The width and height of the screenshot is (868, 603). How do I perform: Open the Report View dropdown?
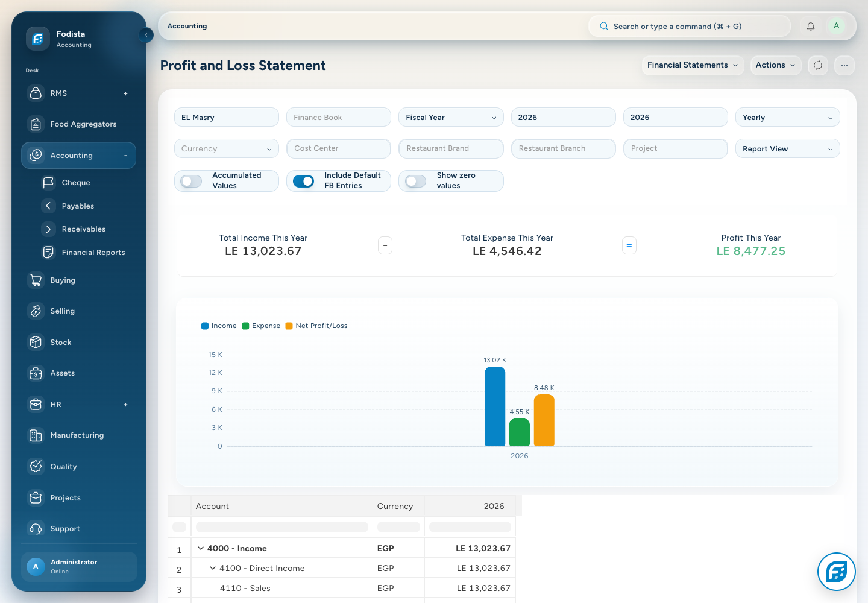788,149
